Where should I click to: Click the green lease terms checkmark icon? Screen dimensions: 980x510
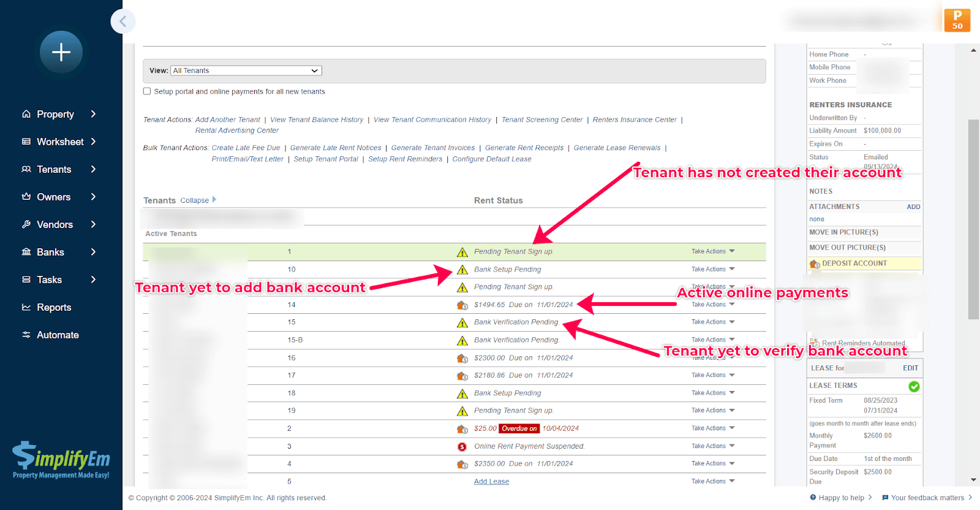[x=914, y=386]
